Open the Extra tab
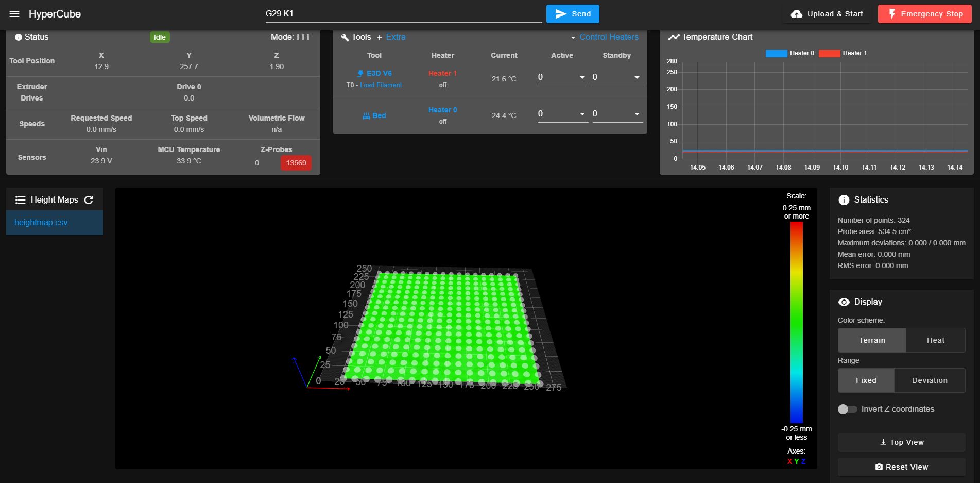 tap(396, 37)
